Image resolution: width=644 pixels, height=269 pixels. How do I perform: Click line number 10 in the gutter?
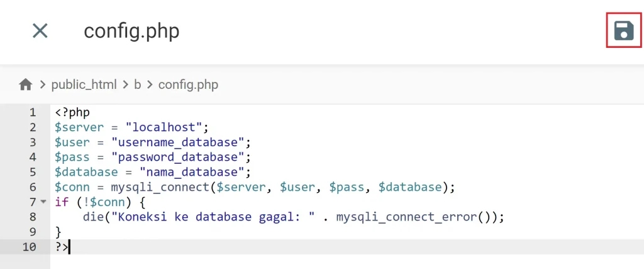(x=29, y=246)
